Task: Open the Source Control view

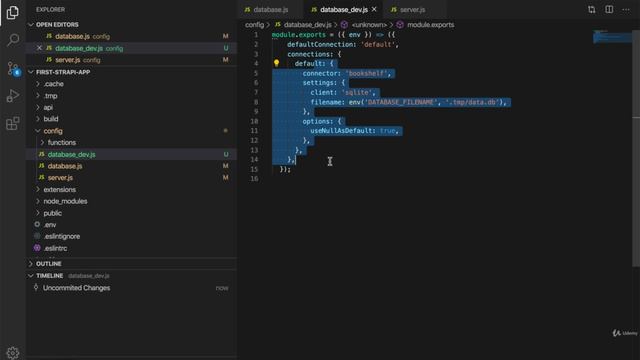Action: pyautogui.click(x=13, y=68)
